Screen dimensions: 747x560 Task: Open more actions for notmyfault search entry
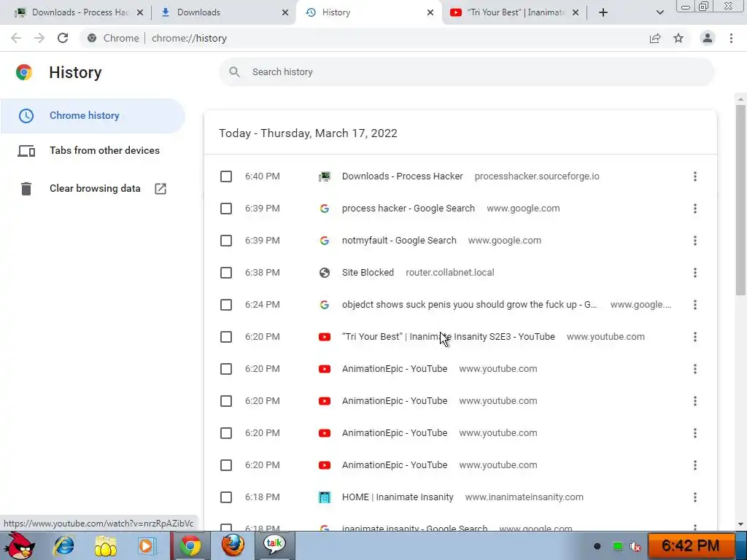695,241
